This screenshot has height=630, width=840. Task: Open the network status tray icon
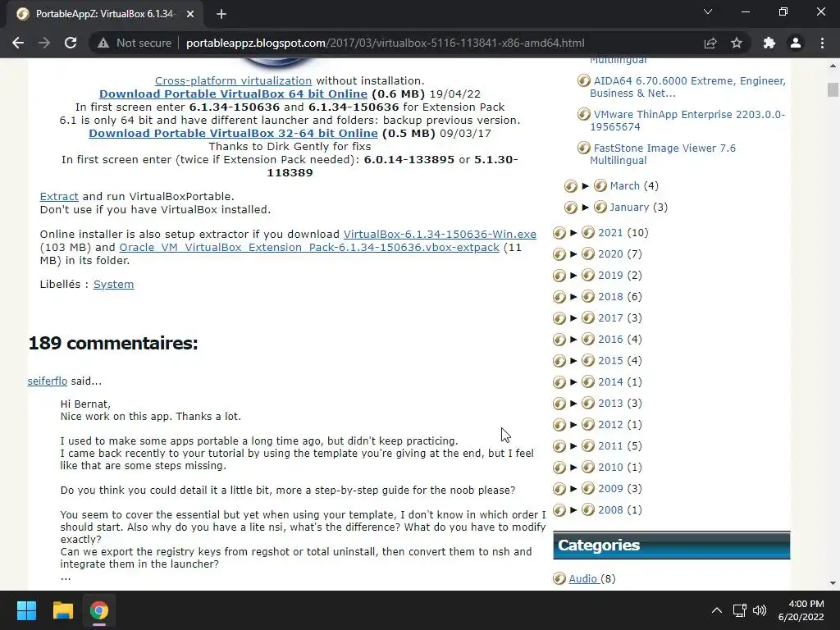point(739,610)
